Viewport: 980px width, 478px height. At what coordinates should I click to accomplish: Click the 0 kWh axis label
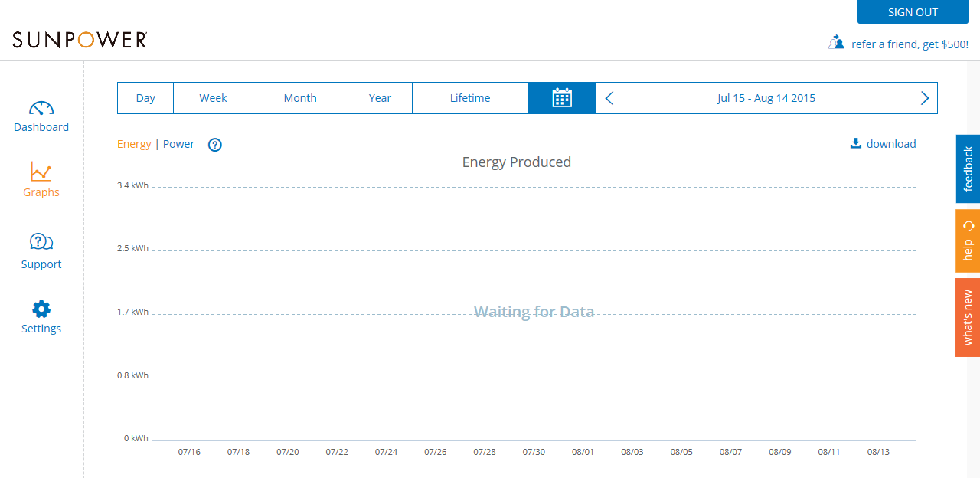pos(136,439)
